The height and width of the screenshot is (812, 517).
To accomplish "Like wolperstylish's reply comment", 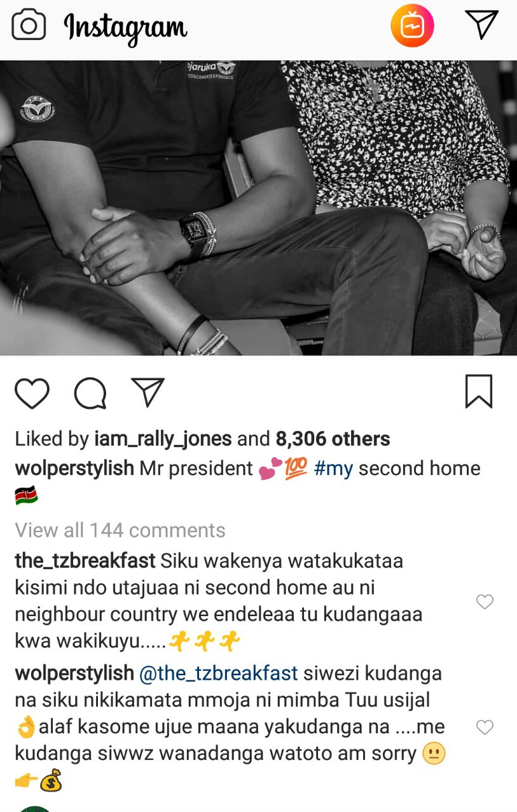I will 485,727.
